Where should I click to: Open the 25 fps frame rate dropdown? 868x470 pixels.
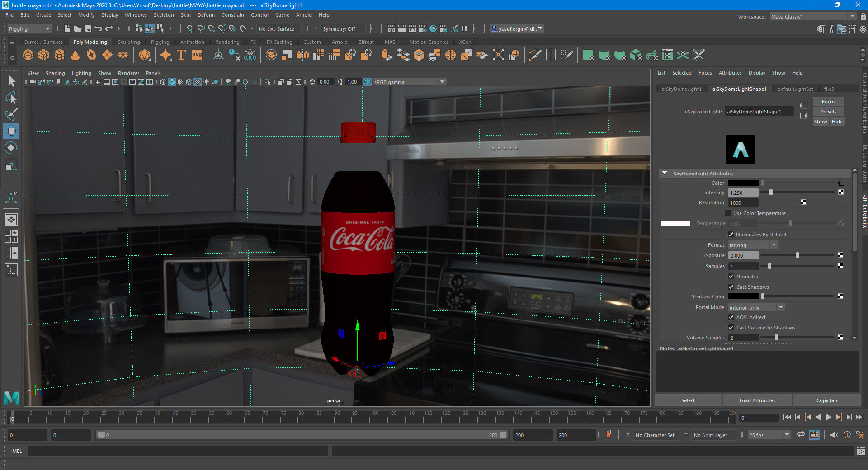769,435
